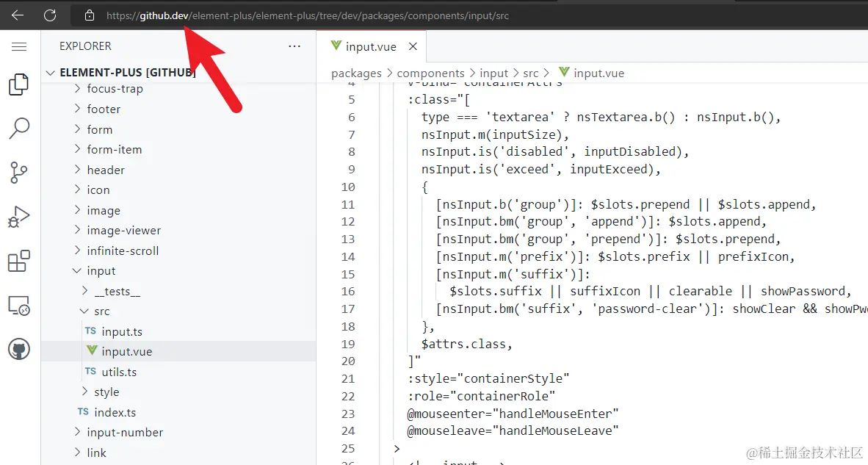The height and width of the screenshot is (465, 868).
Task: Click the src breadcrumb segment
Action: click(x=531, y=73)
